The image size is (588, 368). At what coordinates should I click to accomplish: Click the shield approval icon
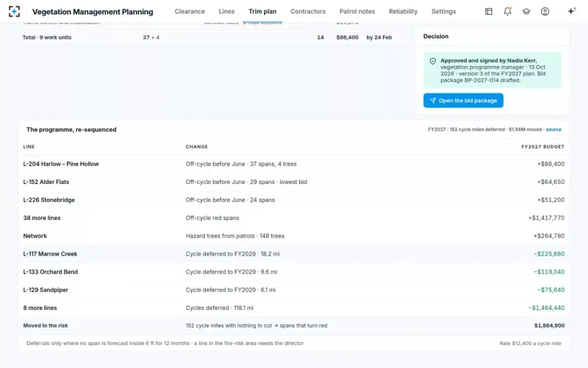433,61
